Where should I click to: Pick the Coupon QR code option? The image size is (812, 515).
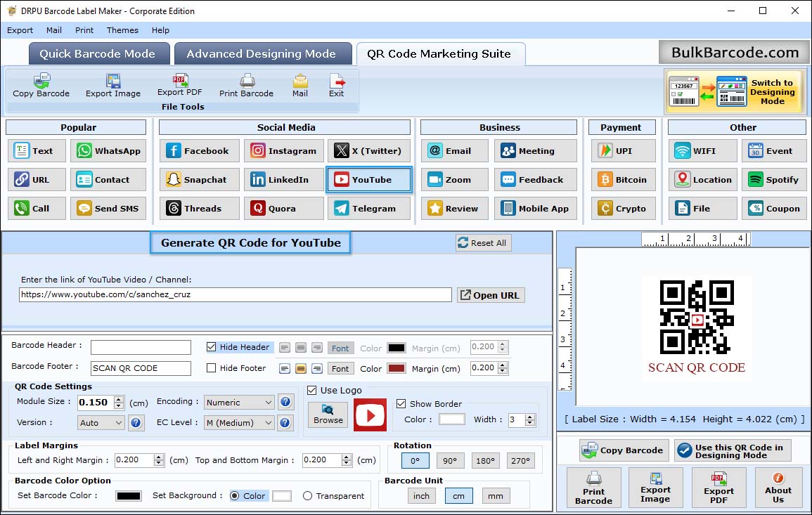pyautogui.click(x=774, y=209)
